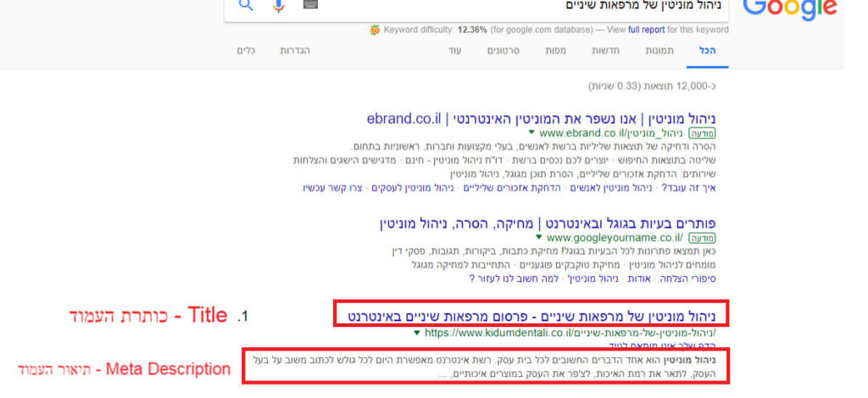Click the Google logo
Image resolution: width=868 pixels, height=398 pixels.
790,8
